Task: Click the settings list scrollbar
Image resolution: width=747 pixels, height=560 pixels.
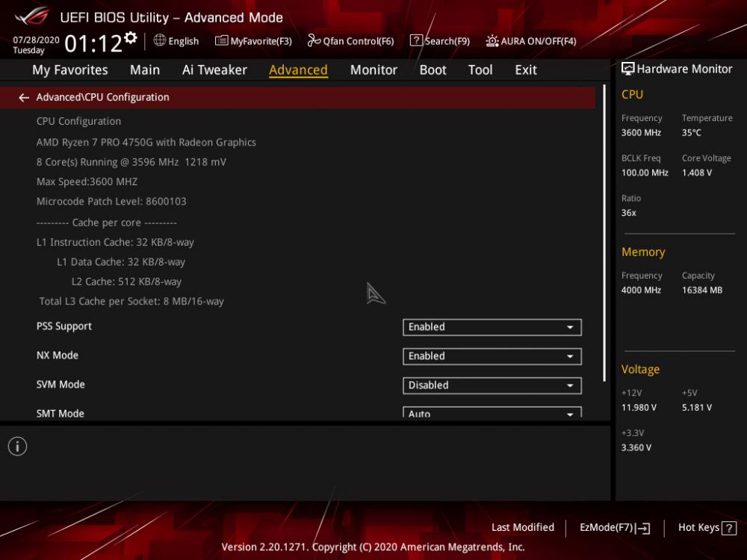Action: [604, 233]
